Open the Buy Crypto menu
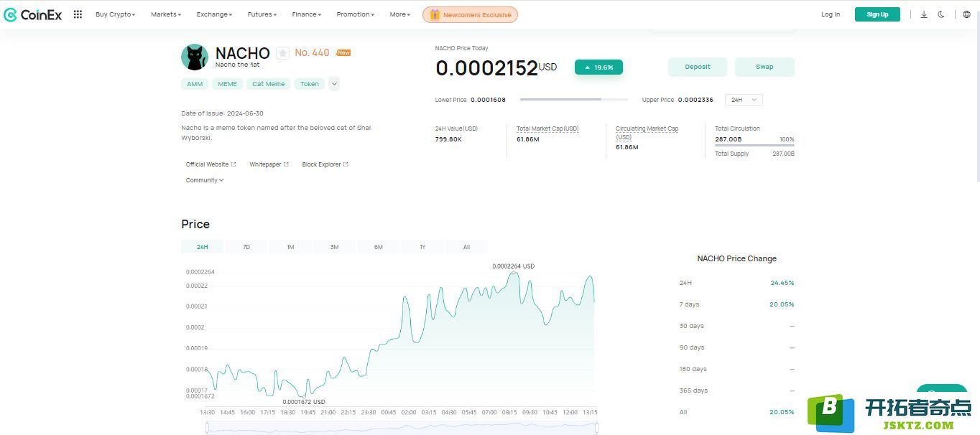This screenshot has width=980, height=435. 115,14
